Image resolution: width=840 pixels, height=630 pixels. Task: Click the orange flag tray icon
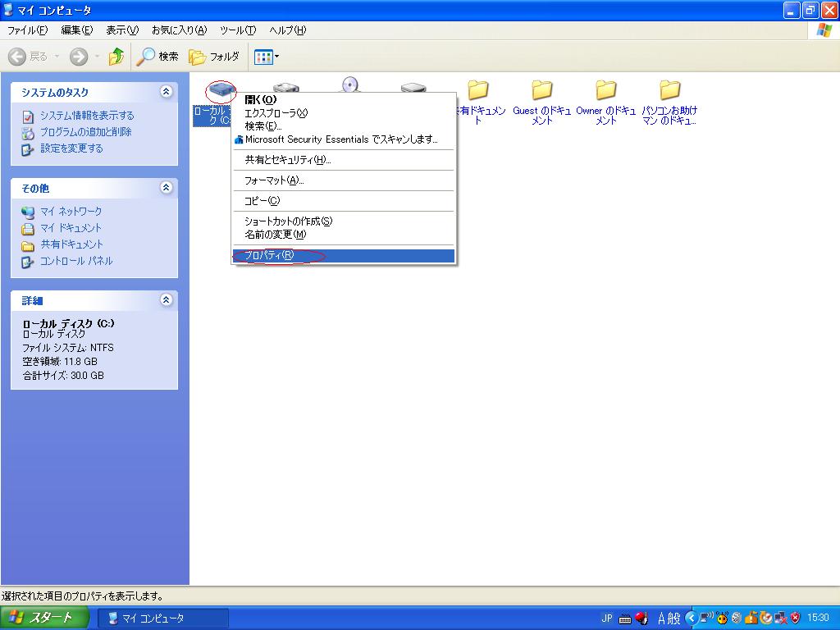click(751, 618)
